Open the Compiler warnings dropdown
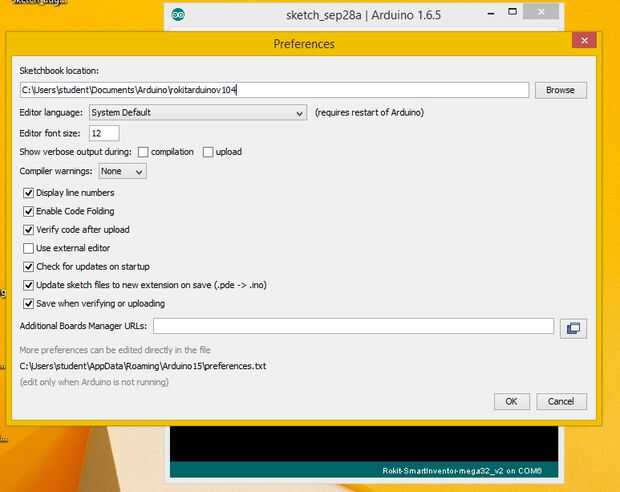The image size is (620, 492). [122, 171]
